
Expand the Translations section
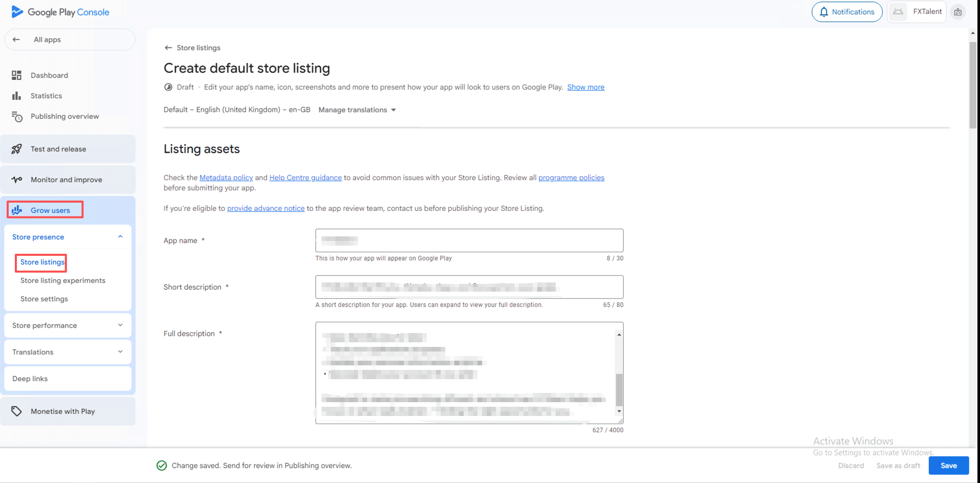120,352
